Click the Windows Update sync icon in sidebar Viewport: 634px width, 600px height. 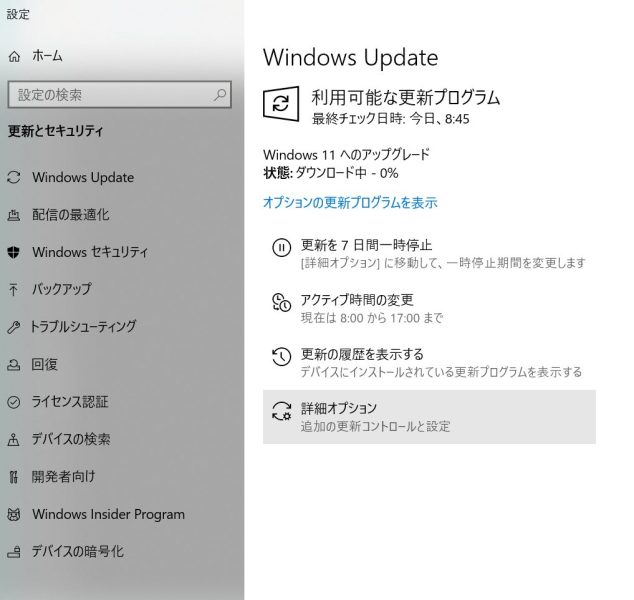coord(14,177)
